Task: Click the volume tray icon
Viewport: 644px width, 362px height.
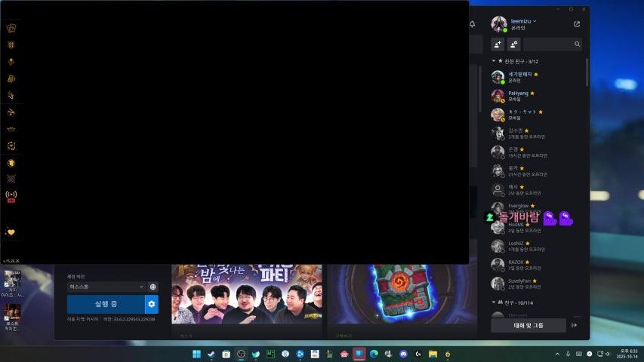Action: coord(609,354)
